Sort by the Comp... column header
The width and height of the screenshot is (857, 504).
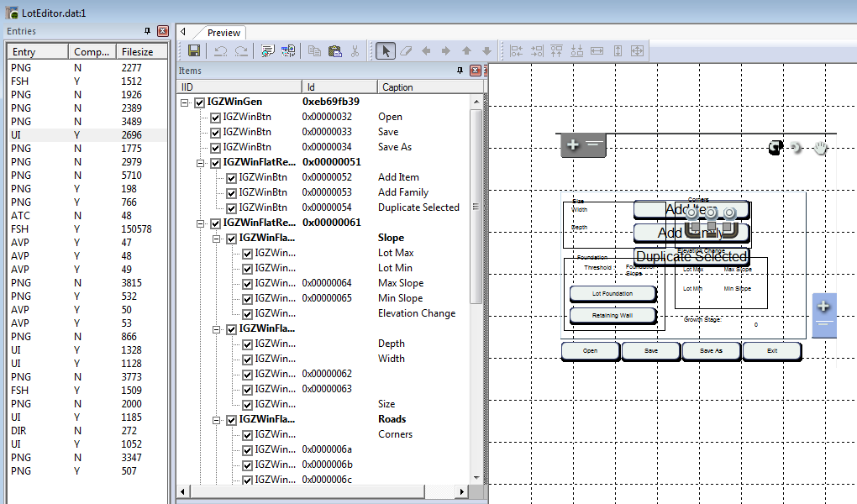[92, 52]
